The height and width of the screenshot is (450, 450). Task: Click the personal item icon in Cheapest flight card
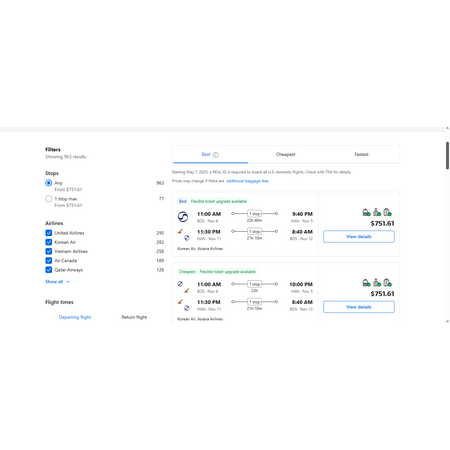pyautogui.click(x=366, y=283)
